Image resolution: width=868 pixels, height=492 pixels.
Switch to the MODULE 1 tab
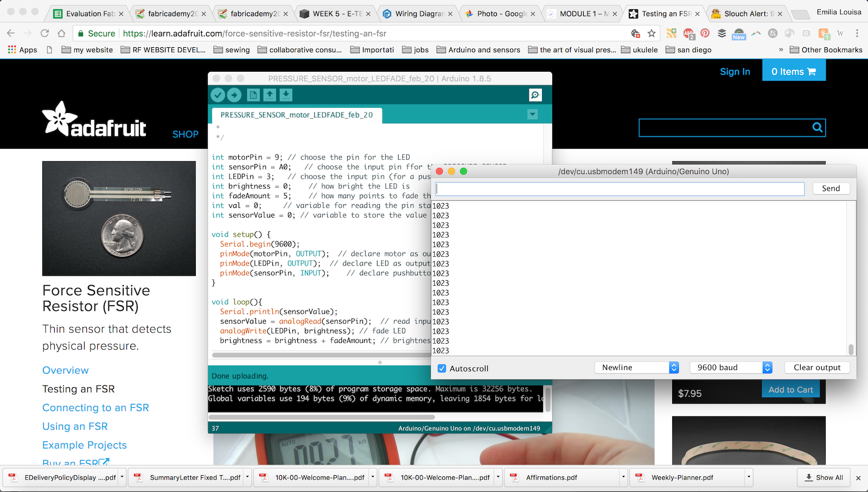point(582,14)
